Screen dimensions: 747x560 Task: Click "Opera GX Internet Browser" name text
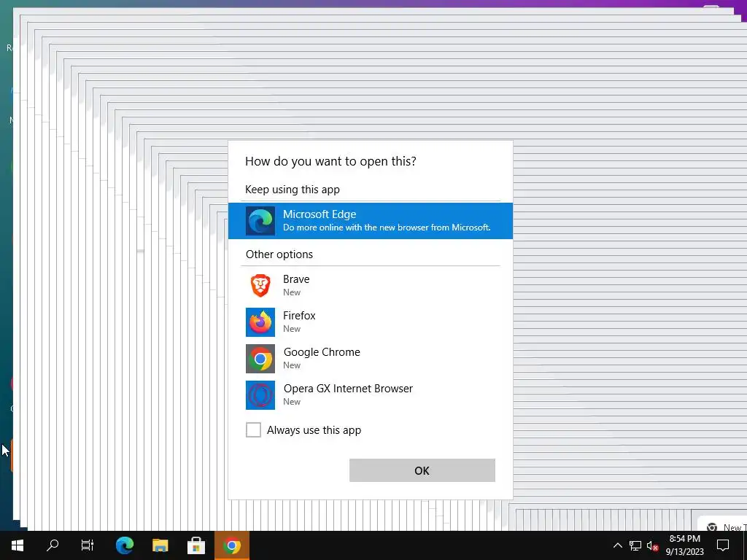348,389
